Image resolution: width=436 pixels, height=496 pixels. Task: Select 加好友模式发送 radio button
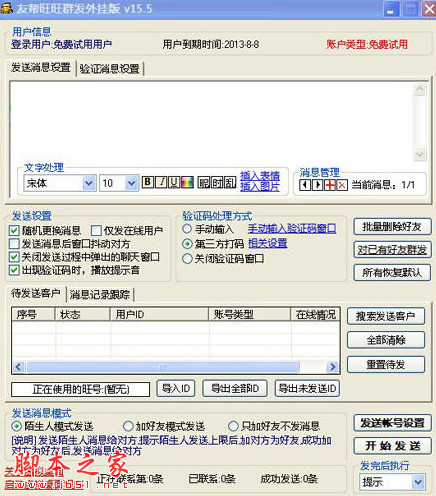(x=128, y=426)
